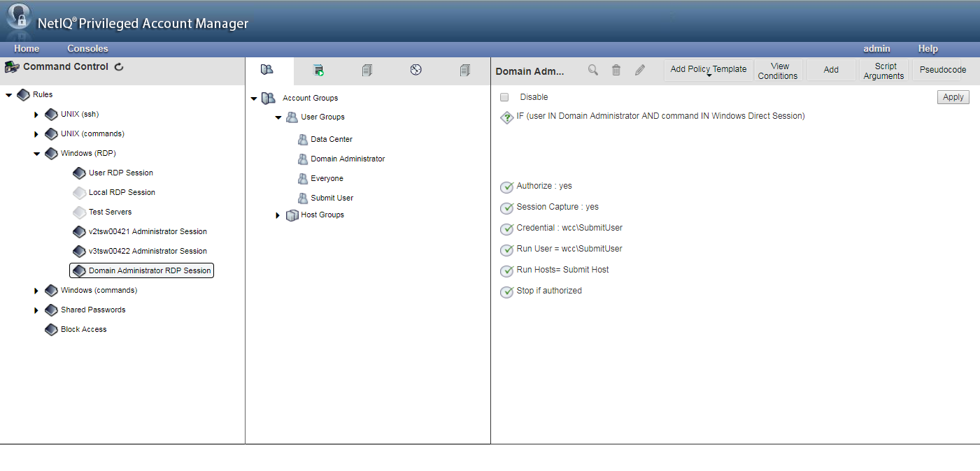Open the Consoles menu
The image size is (980, 471).
(x=87, y=49)
